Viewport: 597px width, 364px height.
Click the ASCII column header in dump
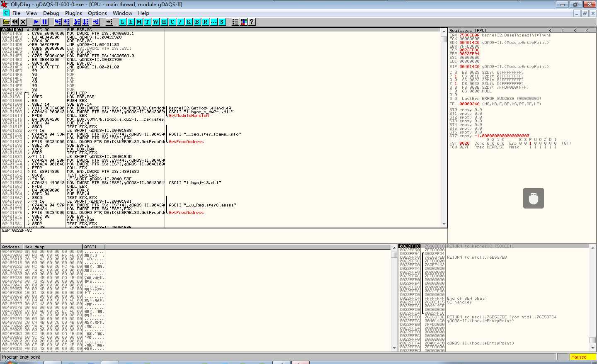(x=94, y=247)
